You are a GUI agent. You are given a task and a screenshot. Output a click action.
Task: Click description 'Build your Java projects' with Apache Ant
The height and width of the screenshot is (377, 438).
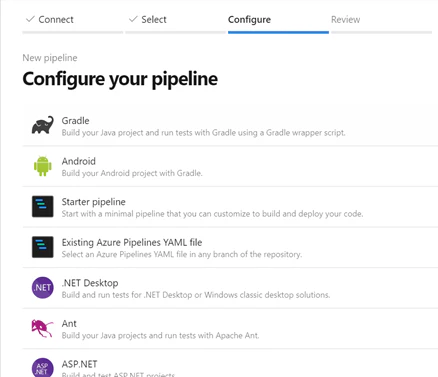click(160, 335)
